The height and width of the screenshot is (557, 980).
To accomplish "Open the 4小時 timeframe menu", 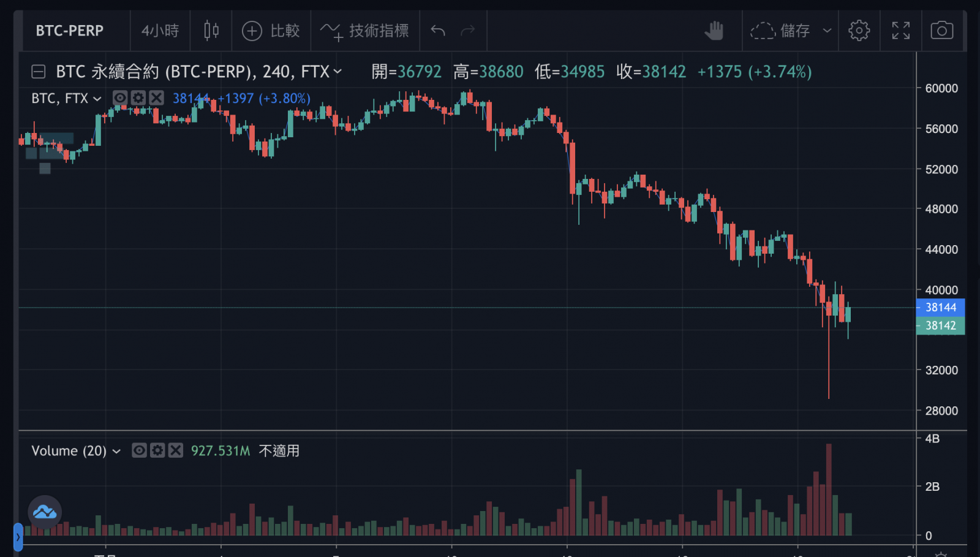I will 160,30.
